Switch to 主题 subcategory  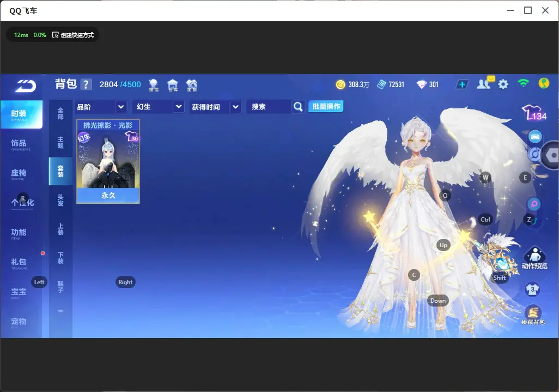click(x=60, y=142)
